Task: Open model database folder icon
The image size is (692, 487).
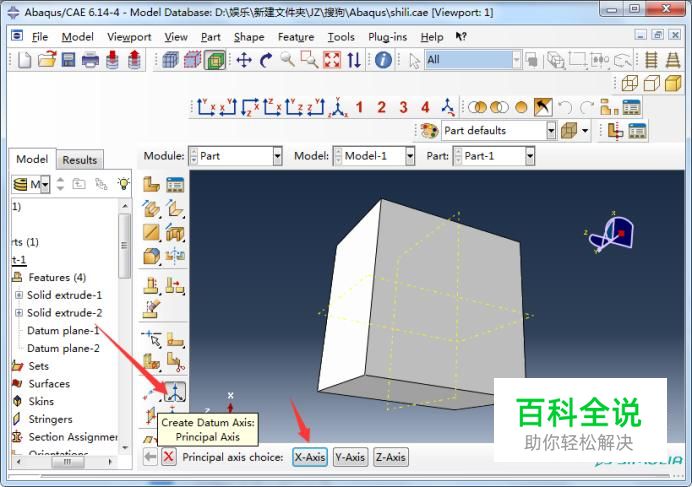Action: click(47, 60)
